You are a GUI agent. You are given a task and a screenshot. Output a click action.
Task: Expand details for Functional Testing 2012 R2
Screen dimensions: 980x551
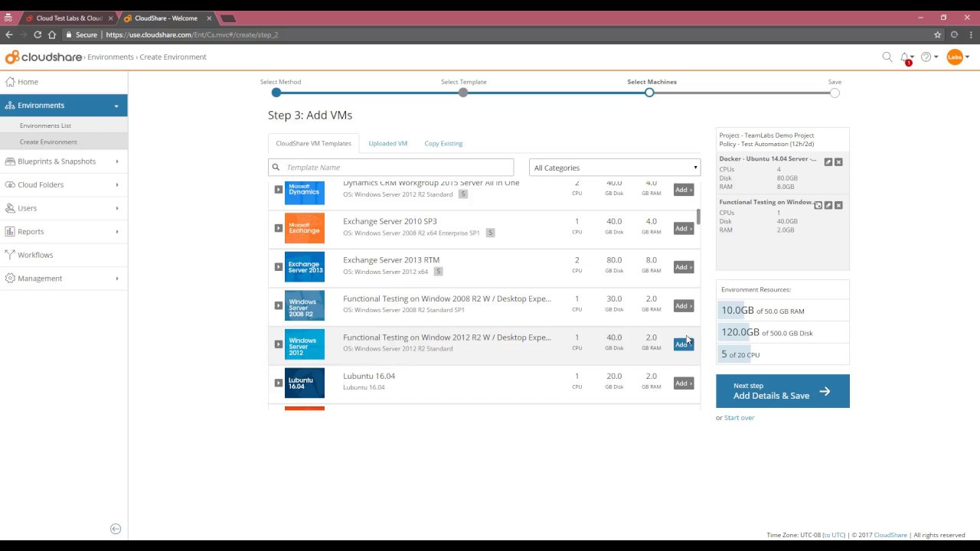click(x=278, y=344)
